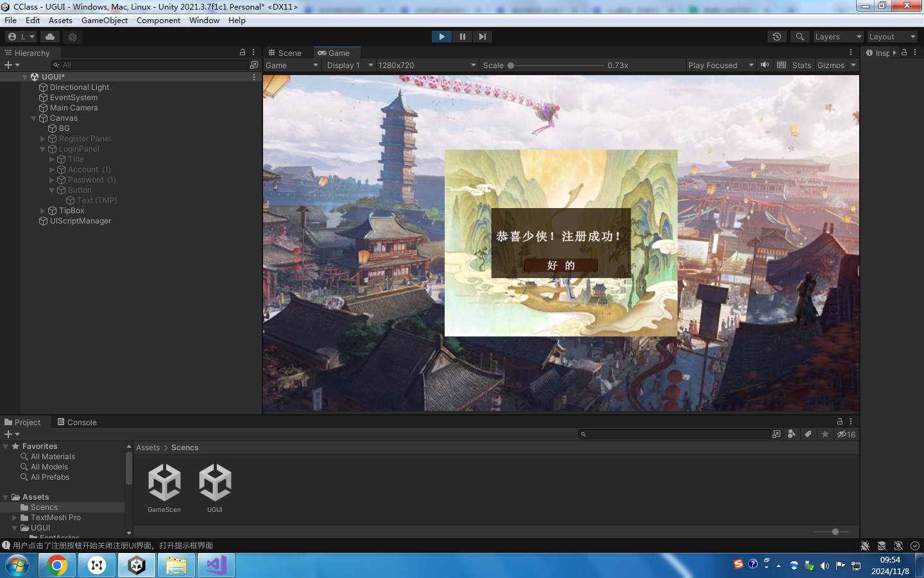Select Main Camera in the Hierarchy
This screenshot has height=578, width=924.
coord(74,108)
